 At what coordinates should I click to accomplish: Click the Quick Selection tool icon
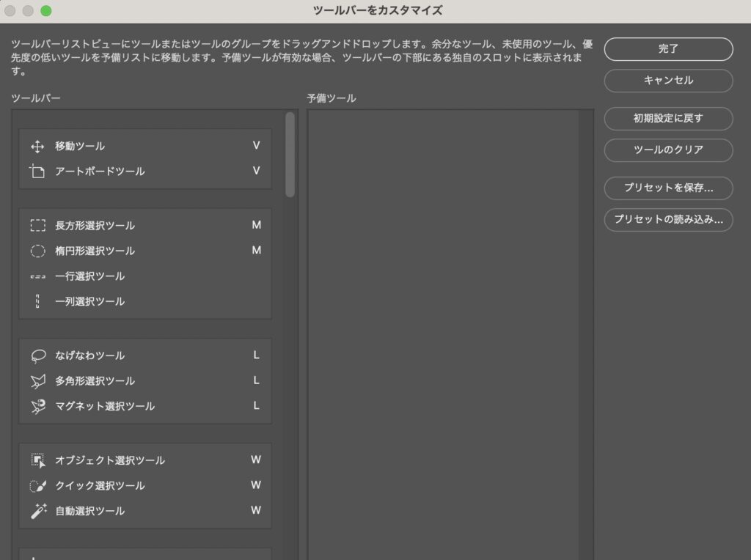37,485
